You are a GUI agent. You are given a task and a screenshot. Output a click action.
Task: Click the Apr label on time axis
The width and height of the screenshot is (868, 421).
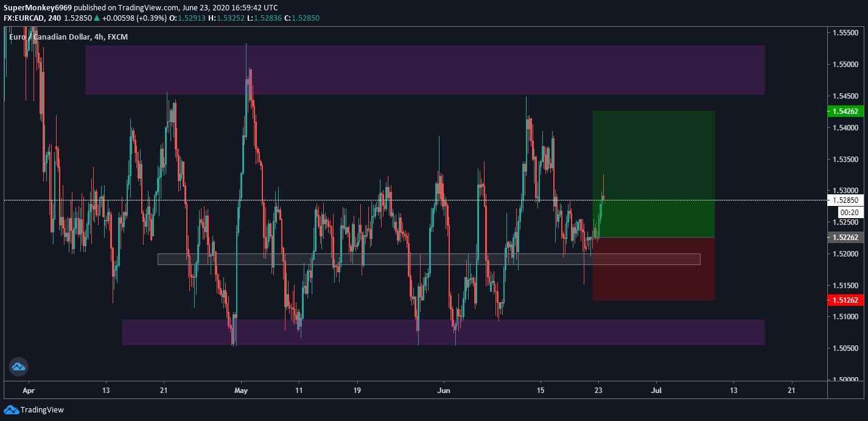(29, 390)
